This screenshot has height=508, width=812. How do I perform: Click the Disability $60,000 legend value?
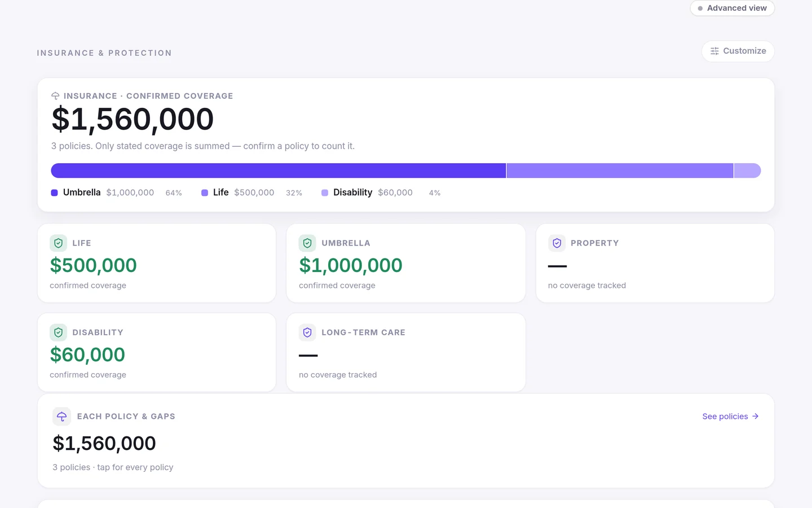pos(395,192)
